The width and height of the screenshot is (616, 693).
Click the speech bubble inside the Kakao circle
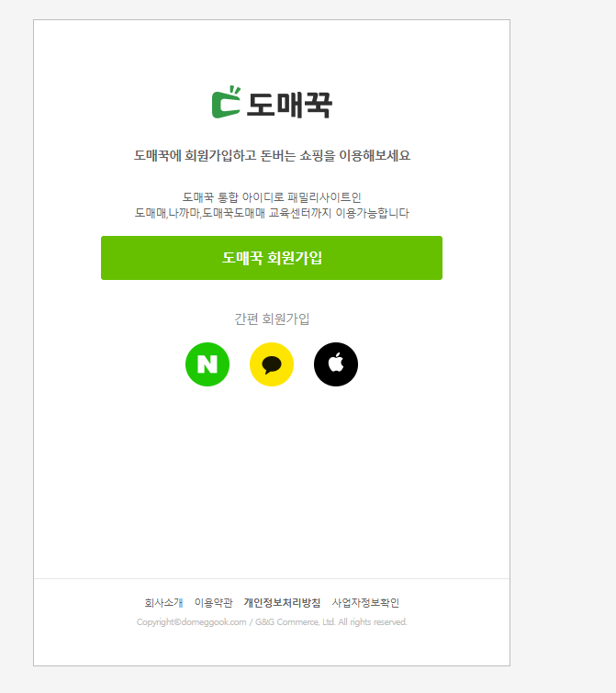coord(272,365)
